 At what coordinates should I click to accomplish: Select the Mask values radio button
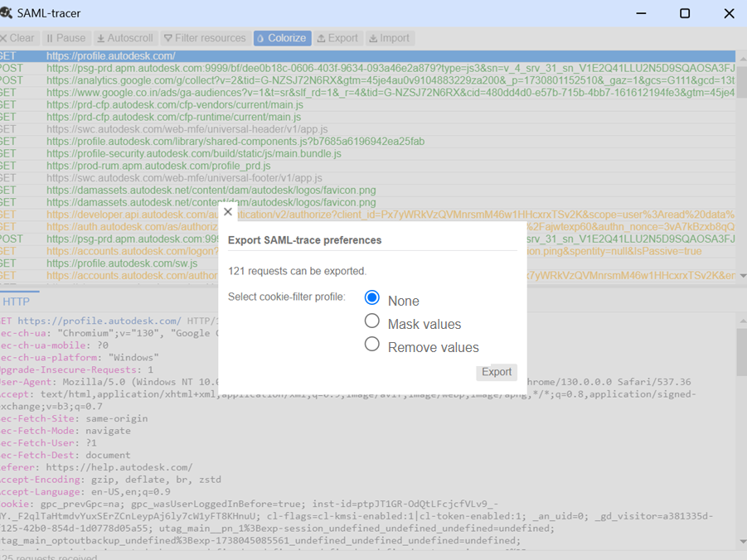pyautogui.click(x=372, y=321)
